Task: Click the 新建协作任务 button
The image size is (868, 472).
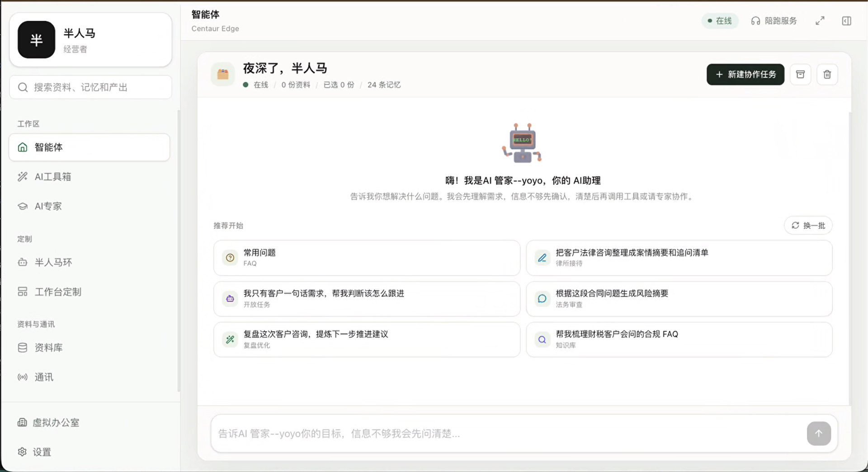Action: [745, 74]
